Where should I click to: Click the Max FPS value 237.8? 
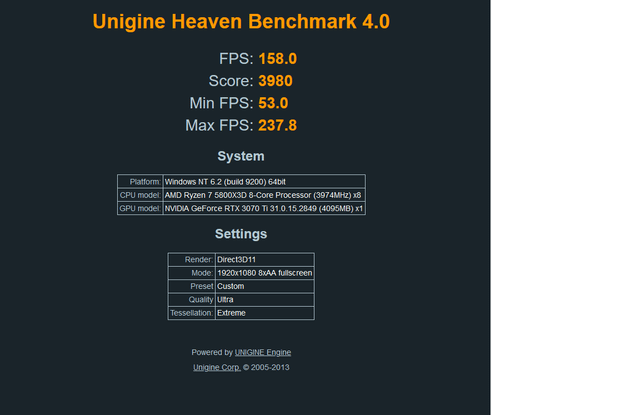(278, 125)
